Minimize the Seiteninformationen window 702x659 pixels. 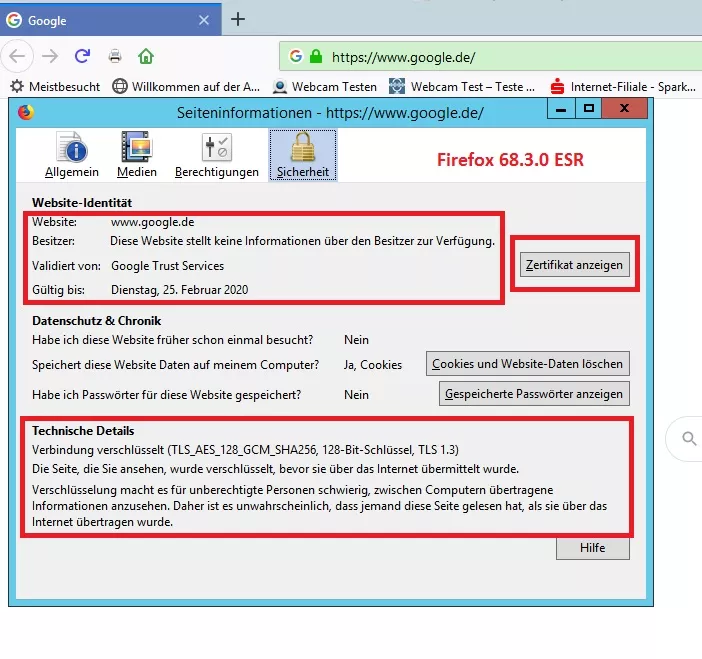(561, 109)
